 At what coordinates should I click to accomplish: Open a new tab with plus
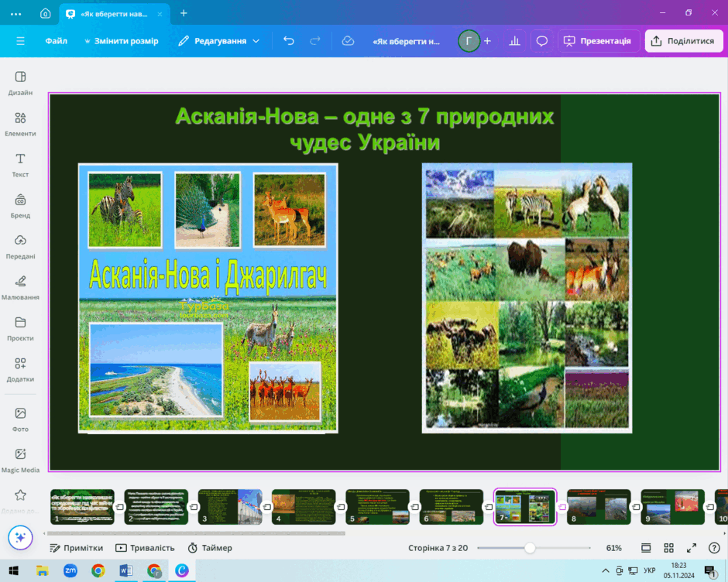click(184, 13)
